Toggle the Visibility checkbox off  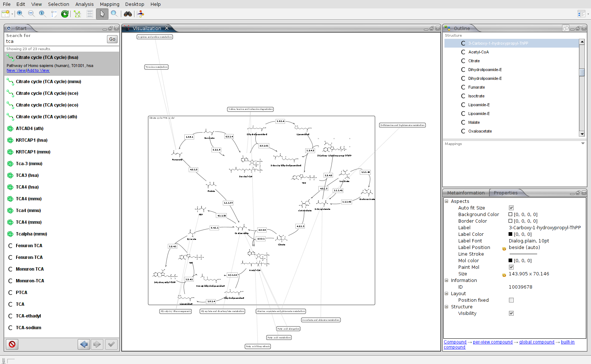click(x=511, y=313)
